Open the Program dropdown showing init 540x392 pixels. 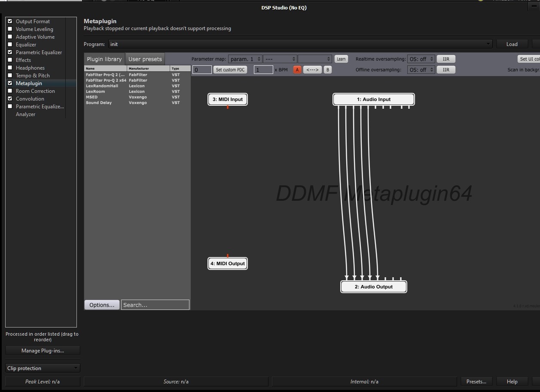point(300,44)
